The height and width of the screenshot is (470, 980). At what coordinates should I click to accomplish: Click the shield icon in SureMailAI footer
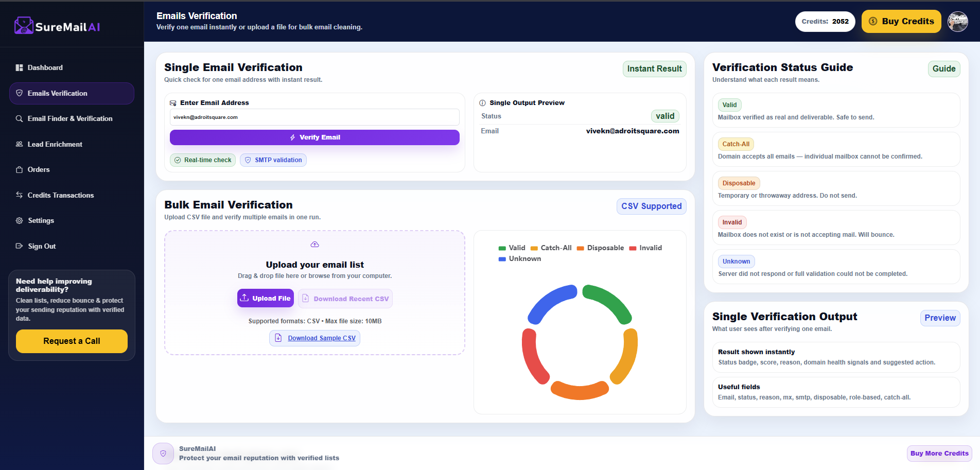(163, 454)
